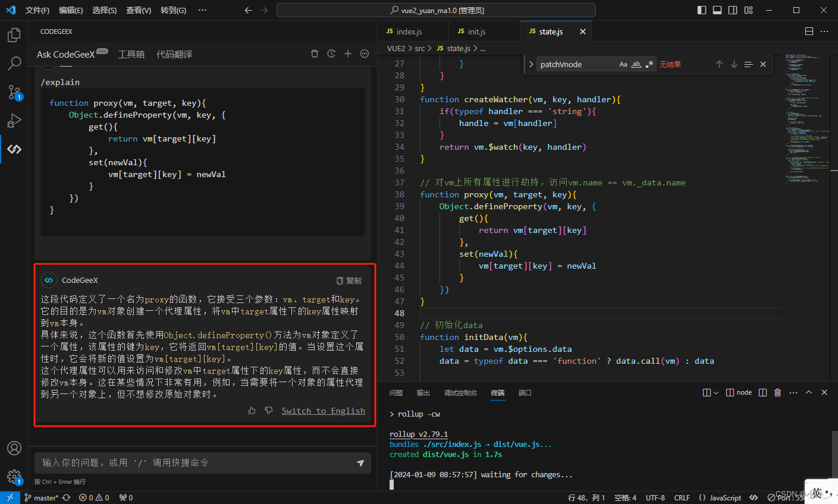This screenshot has height=504, width=838.
Task: Open the Search view in the sidebar
Action: (14, 64)
